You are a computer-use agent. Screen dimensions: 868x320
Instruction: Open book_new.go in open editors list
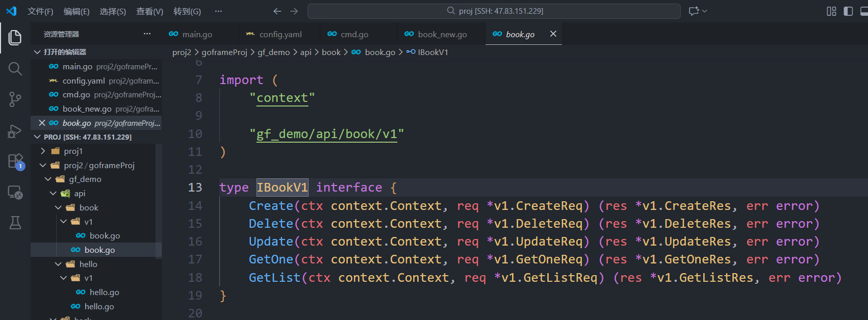click(96, 109)
